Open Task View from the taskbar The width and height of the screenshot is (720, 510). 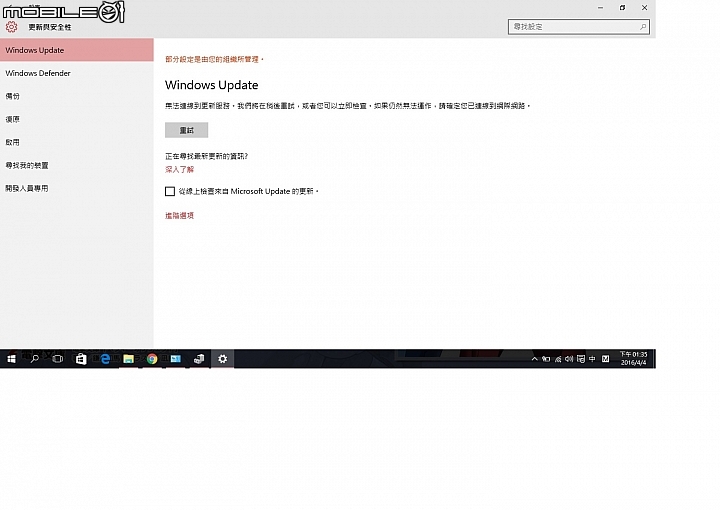(x=57, y=359)
